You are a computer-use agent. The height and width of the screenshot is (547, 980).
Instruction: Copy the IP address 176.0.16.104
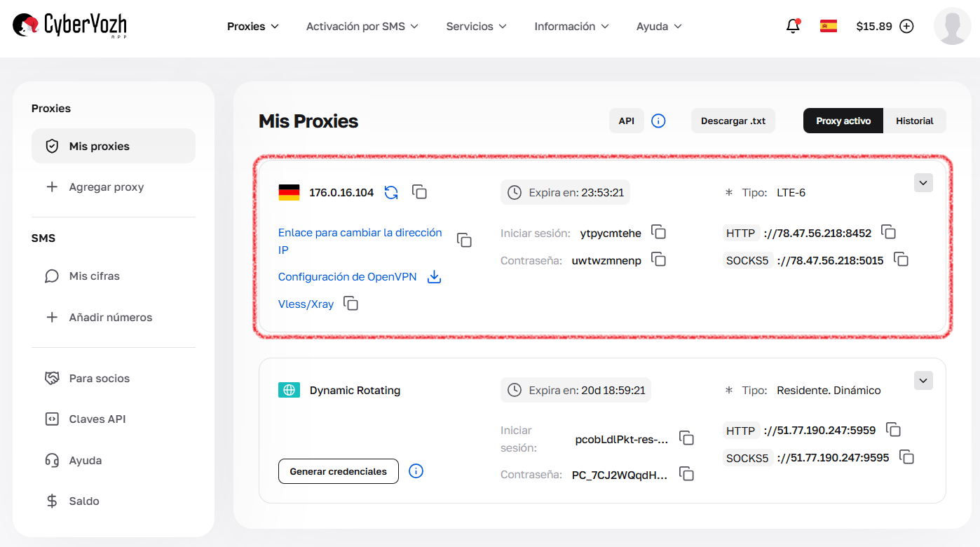click(x=419, y=191)
